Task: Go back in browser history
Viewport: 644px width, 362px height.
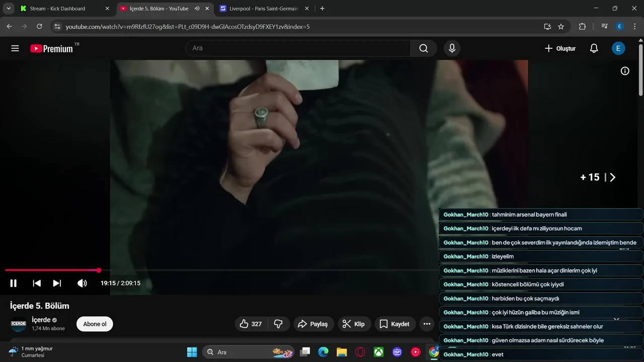Action: click(10, 27)
